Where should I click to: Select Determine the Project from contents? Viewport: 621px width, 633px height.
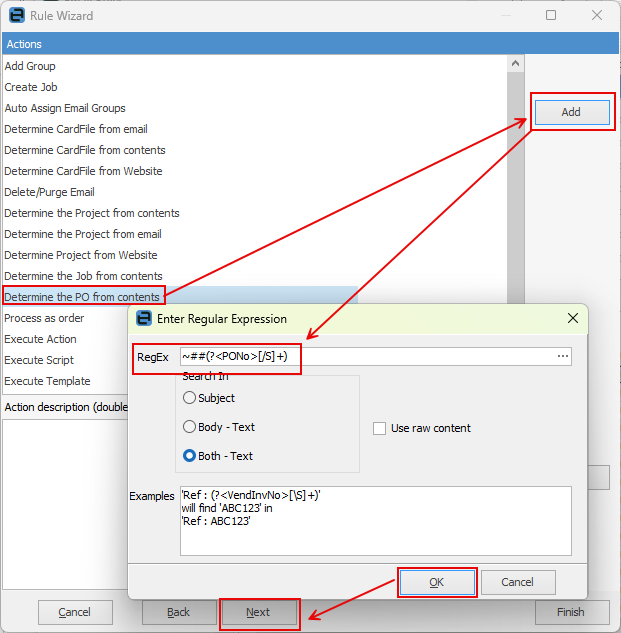(92, 213)
